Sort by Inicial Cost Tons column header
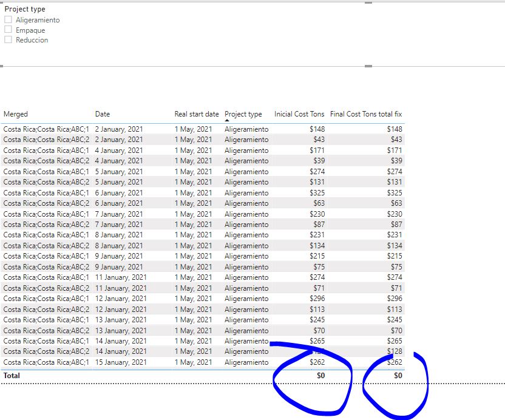Viewport: 505px width, 420px height. [299, 114]
